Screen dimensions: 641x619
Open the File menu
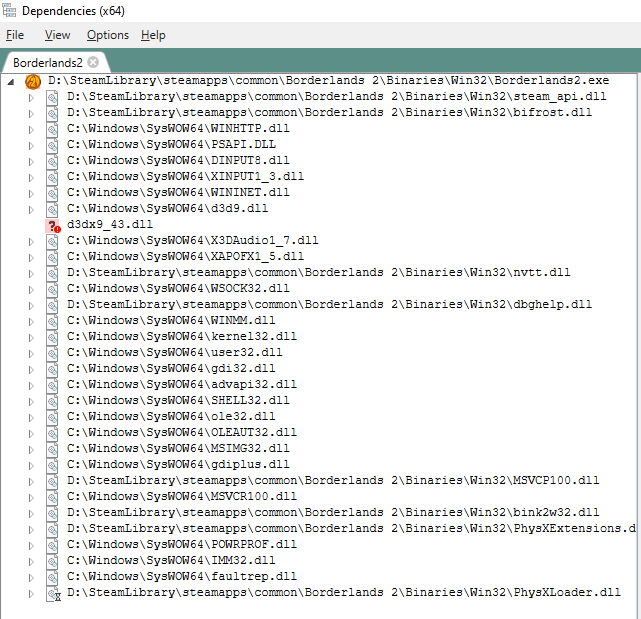pyautogui.click(x=15, y=35)
